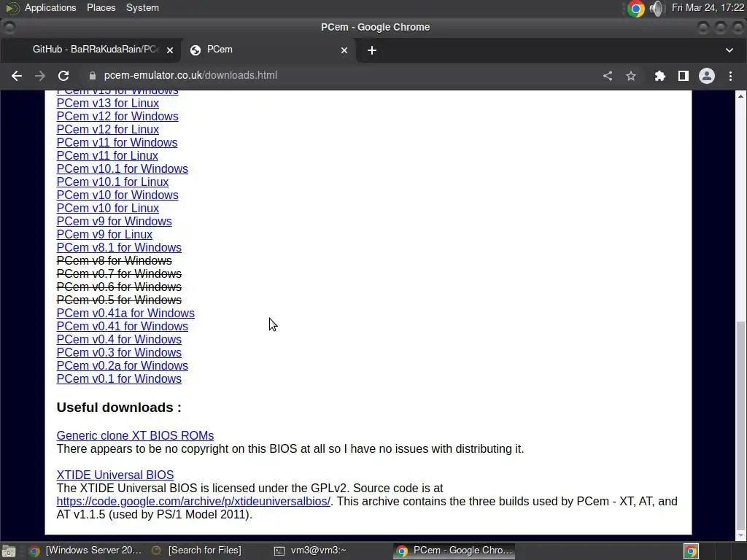Open XTIDE Universal BIOS link
This screenshot has height=560, width=747.
coord(115,475)
